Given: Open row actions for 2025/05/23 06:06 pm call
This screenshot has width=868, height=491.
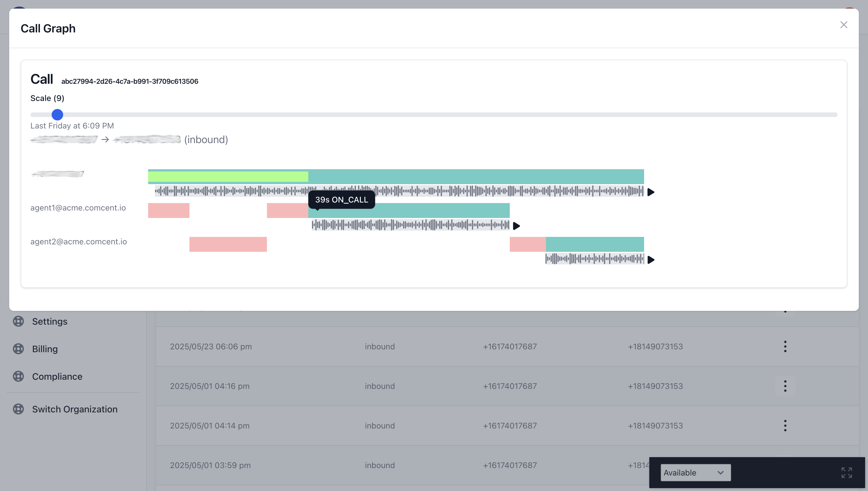Looking at the screenshot, I should pos(785,346).
